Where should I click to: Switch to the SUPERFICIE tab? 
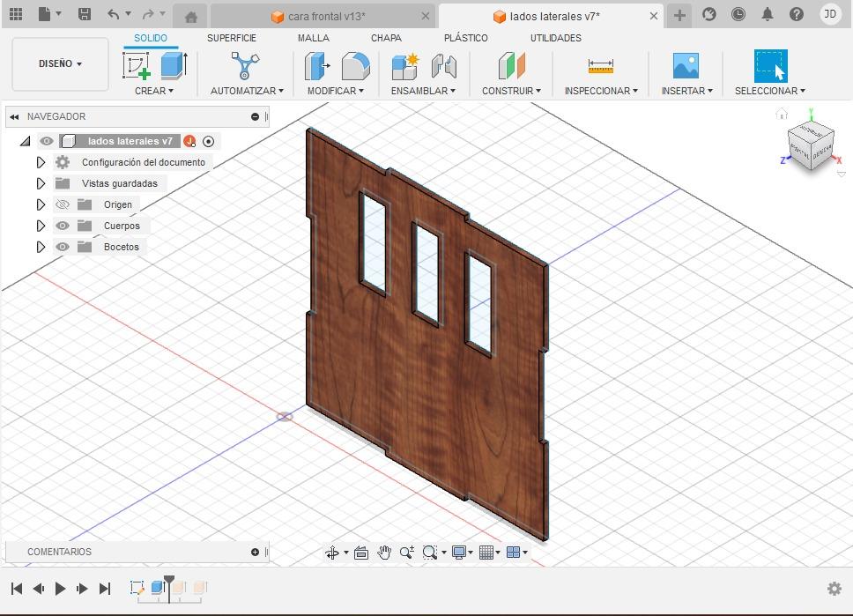(232, 38)
